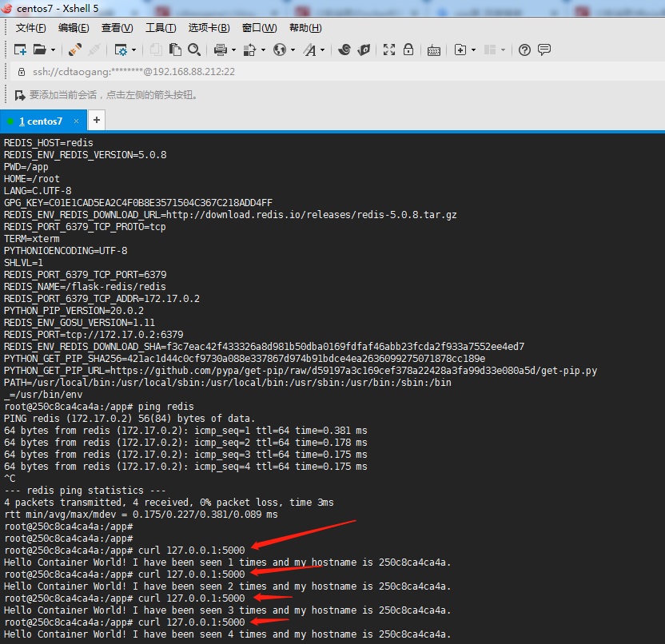Click the plus button to add new tab
The height and width of the screenshot is (644, 665).
(x=96, y=120)
